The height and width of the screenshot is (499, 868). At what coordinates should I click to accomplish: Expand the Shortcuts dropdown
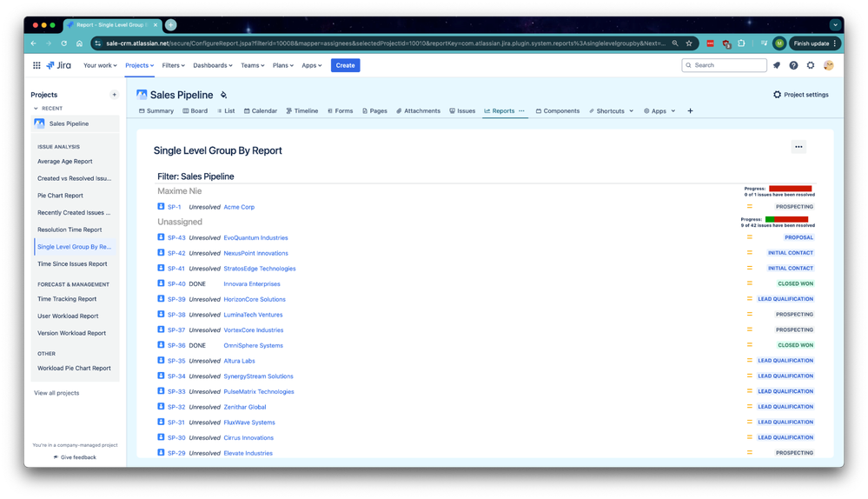point(611,110)
